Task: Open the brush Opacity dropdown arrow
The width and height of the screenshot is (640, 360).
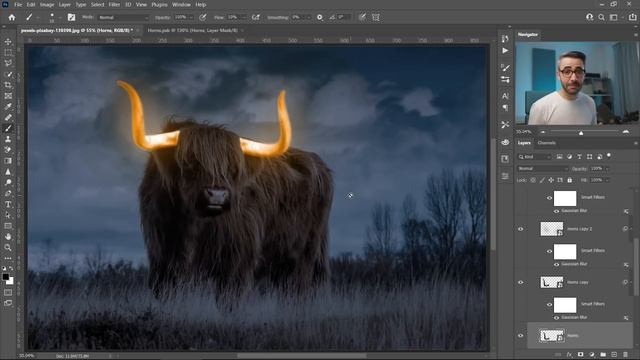Action: pos(192,18)
